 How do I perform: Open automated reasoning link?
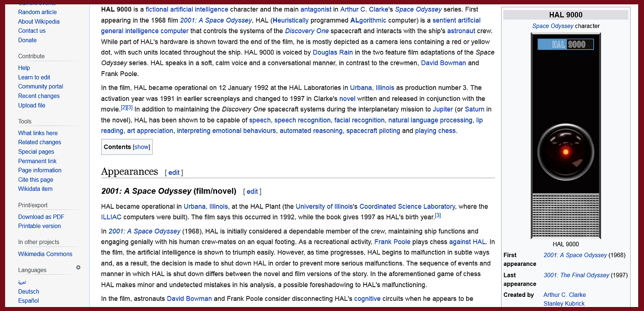(311, 131)
